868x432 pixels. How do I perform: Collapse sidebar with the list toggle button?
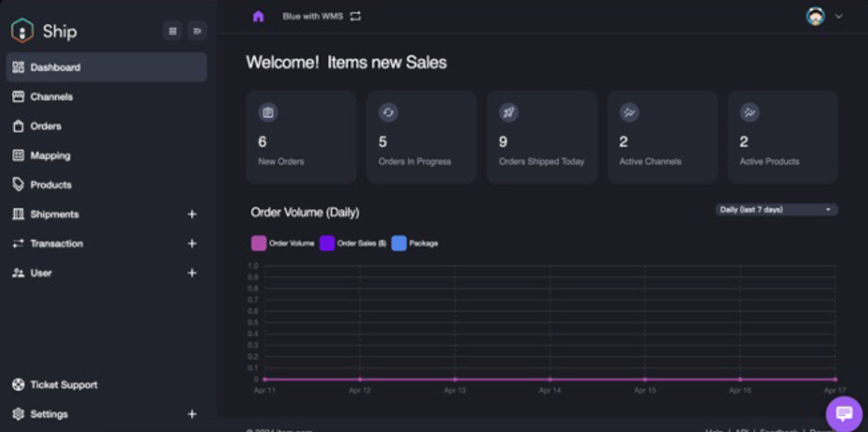[x=173, y=31]
